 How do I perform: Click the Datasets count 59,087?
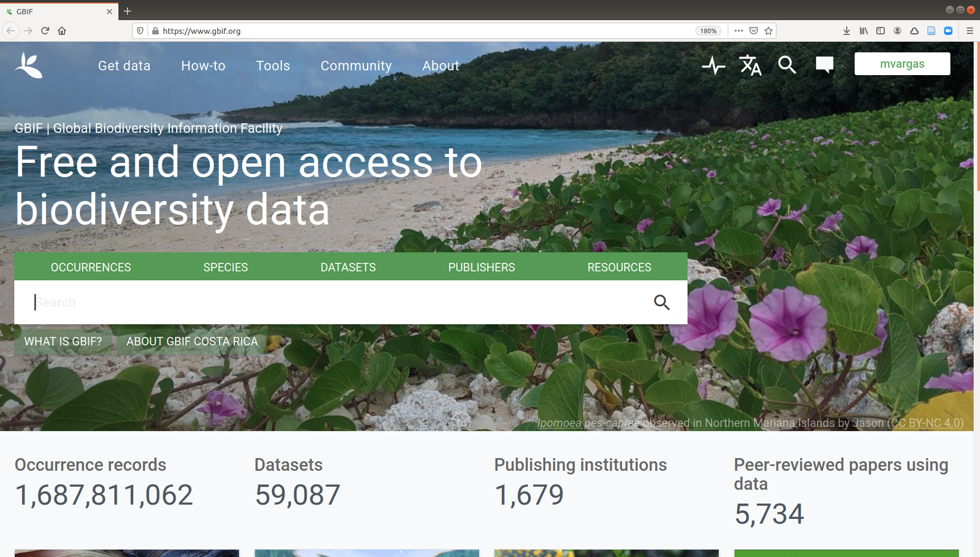click(x=297, y=495)
